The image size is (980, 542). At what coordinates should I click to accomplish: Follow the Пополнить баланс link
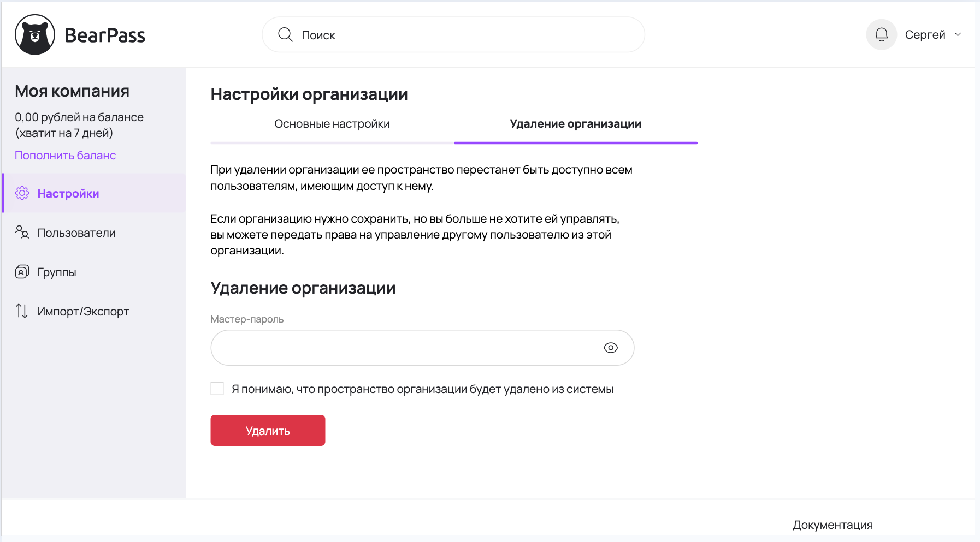(65, 156)
